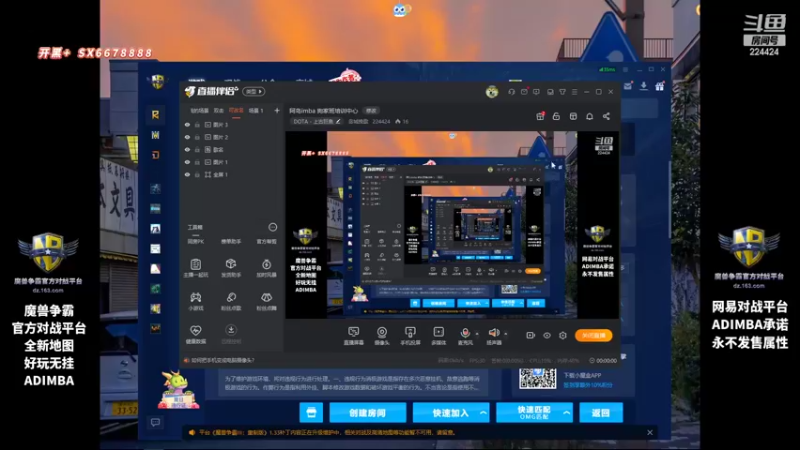Click the 麦克风 microphone icon
Viewport: 800px width, 450px height.
[465, 332]
